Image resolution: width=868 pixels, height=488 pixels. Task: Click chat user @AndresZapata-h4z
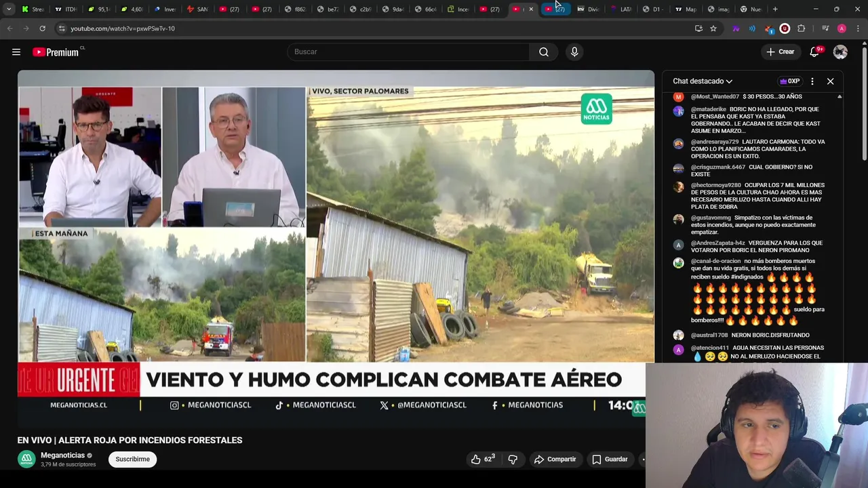pos(718,243)
